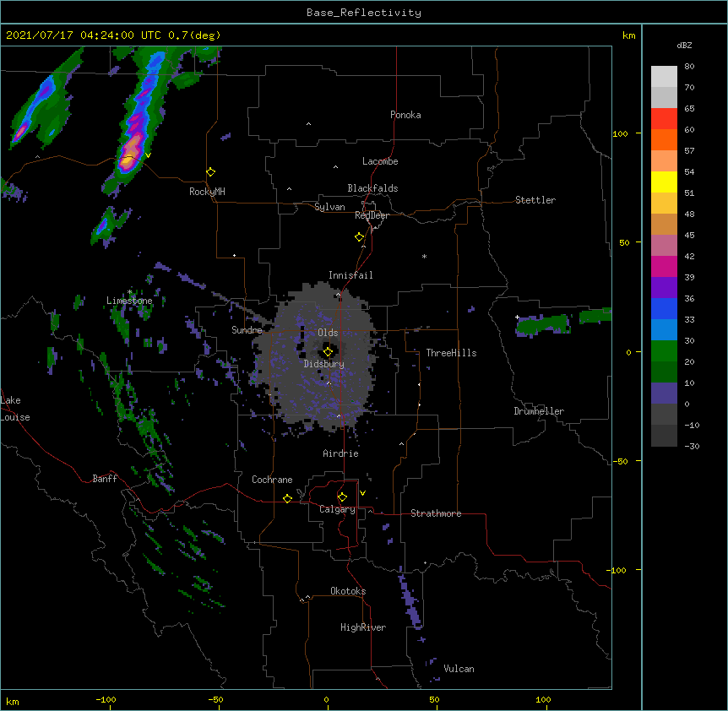Click the green 30 dBZ legend swatch
Viewport: 728px width, 711px height.
click(664, 350)
